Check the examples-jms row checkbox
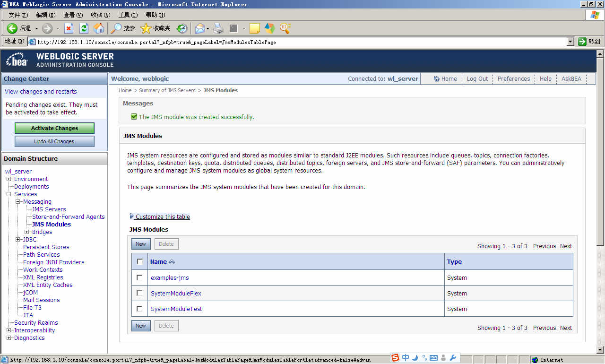 (x=139, y=277)
